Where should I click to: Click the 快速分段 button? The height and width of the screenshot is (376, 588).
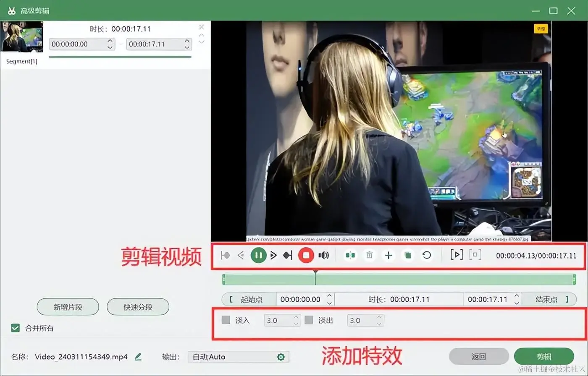[138, 307]
